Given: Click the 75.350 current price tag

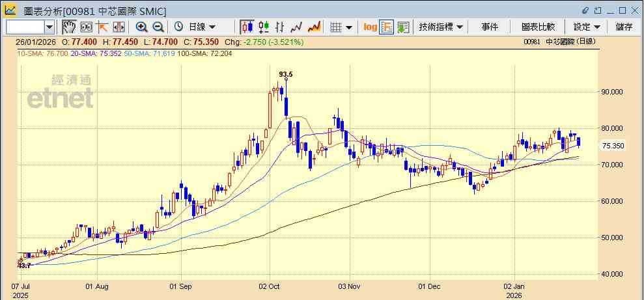Looking at the screenshot, I should pyautogui.click(x=613, y=146).
